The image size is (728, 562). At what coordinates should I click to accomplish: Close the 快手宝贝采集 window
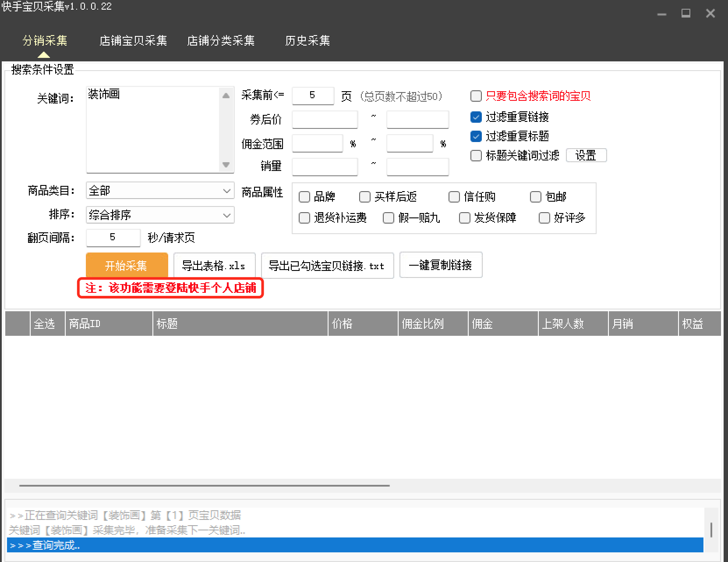point(710,14)
